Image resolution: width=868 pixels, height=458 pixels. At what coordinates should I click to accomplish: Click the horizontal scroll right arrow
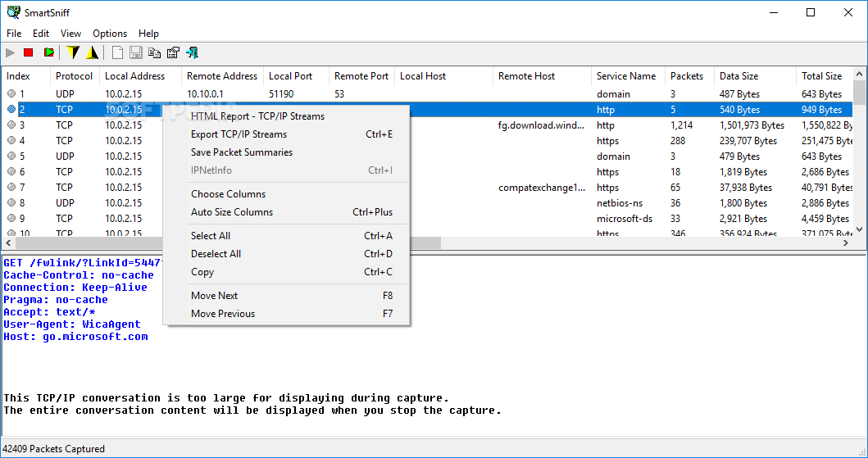846,243
